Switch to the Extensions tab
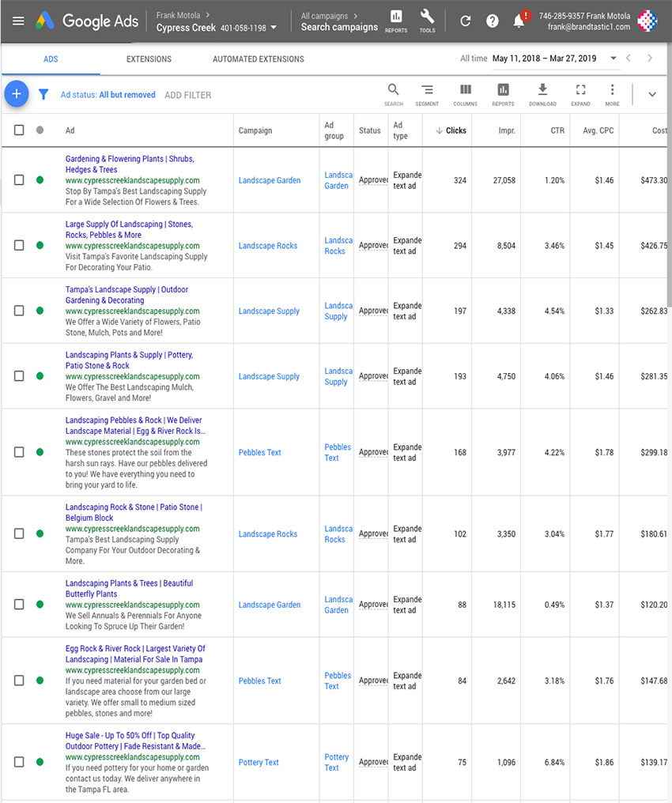This screenshot has width=672, height=803. (149, 59)
